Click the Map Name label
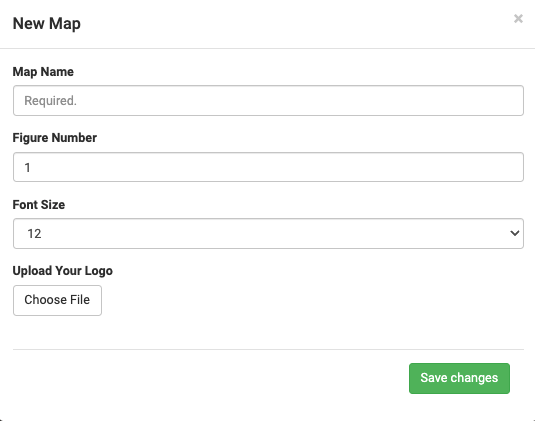Viewport: 535px width, 421px height. pos(43,72)
